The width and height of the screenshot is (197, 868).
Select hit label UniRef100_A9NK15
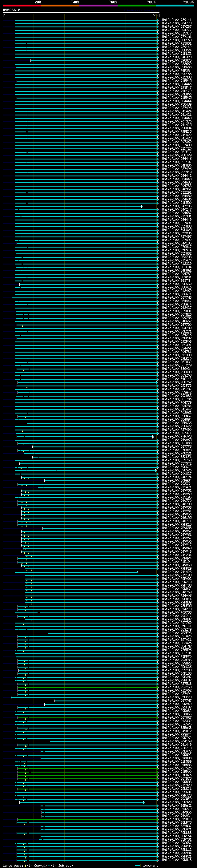point(176,525)
